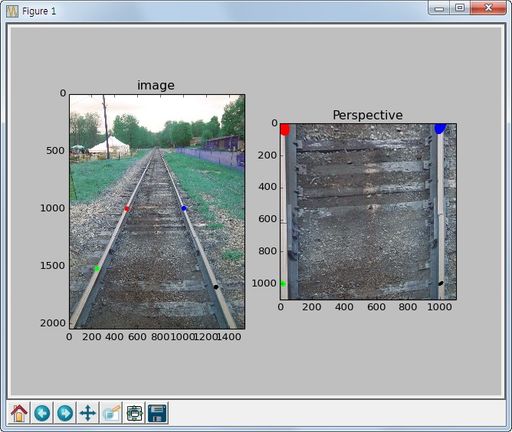
Task: Click the black dot on right rail
Action: tap(216, 287)
